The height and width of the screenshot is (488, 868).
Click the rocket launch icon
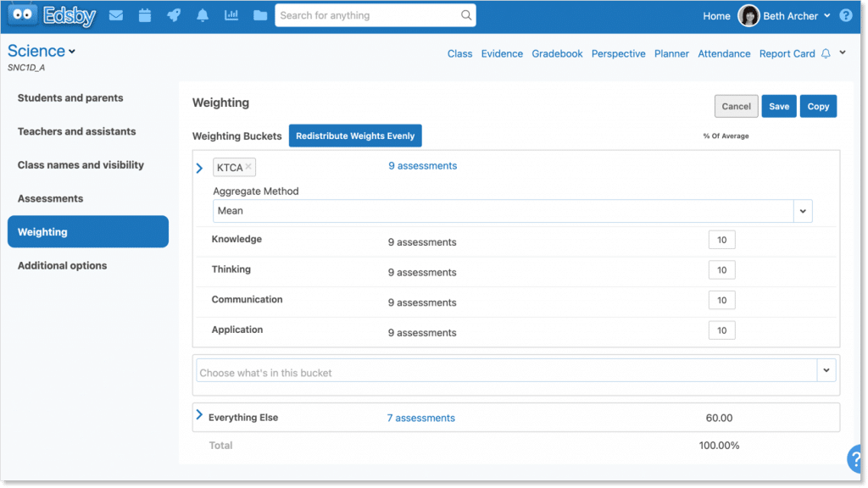click(x=174, y=15)
